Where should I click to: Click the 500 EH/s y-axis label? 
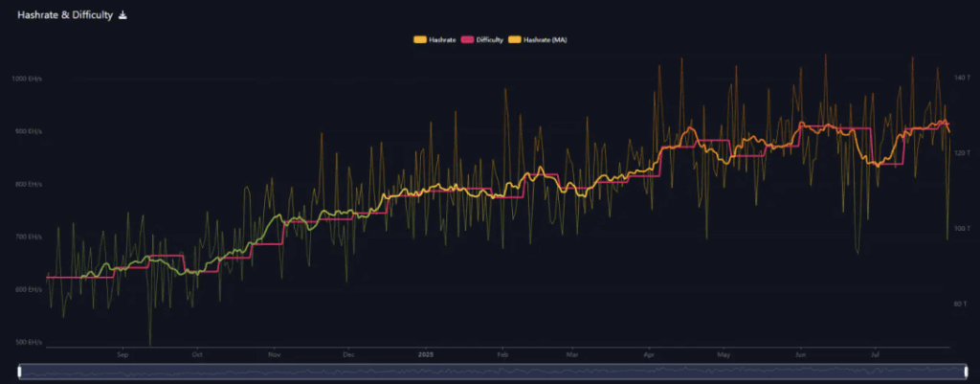28,342
